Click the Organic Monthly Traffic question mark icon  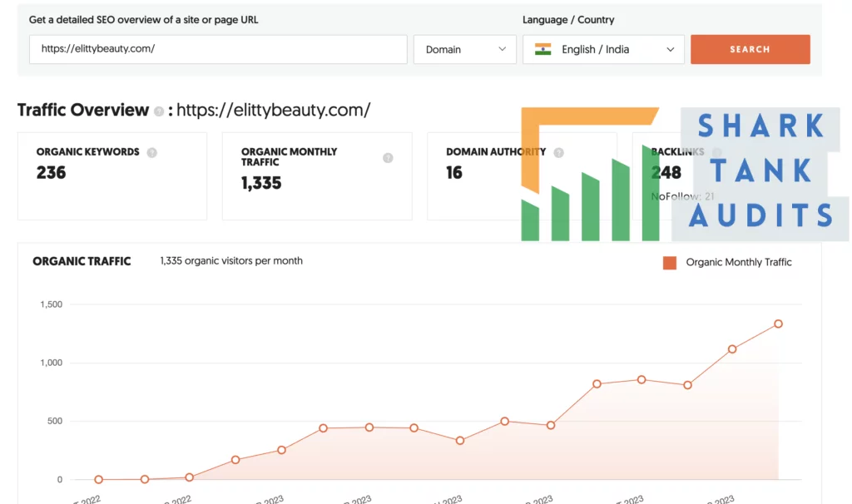coord(388,157)
